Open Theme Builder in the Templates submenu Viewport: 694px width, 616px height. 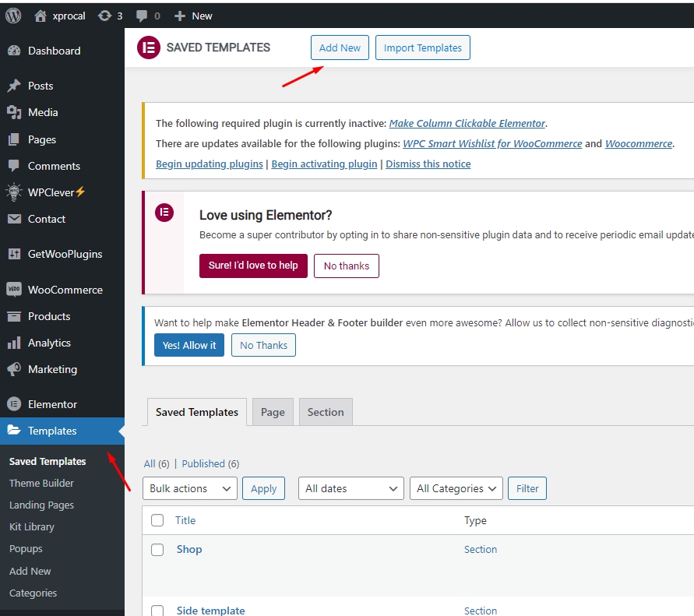[41, 483]
